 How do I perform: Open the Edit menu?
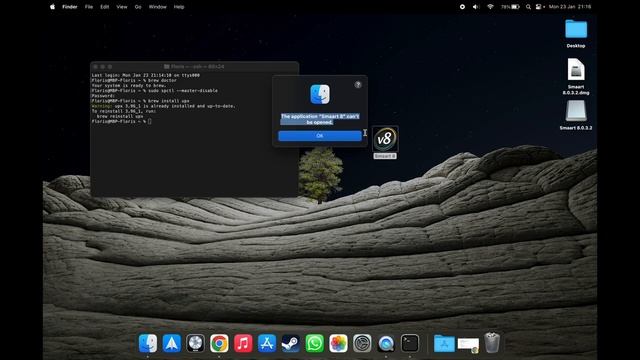tap(104, 7)
